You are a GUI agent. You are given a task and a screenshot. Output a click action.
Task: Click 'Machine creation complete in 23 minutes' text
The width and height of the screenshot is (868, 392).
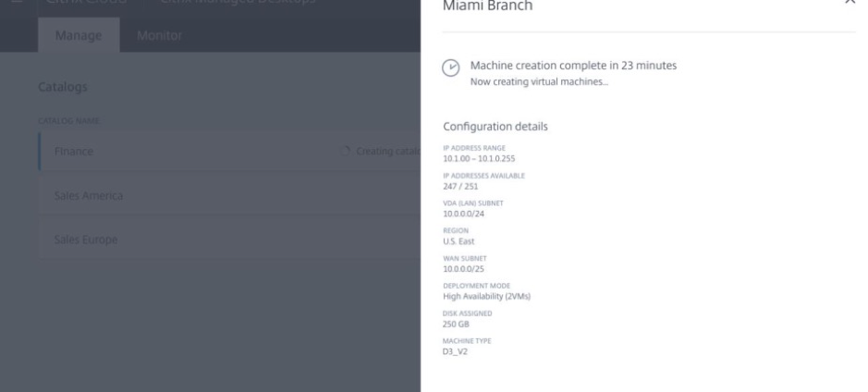point(573,66)
